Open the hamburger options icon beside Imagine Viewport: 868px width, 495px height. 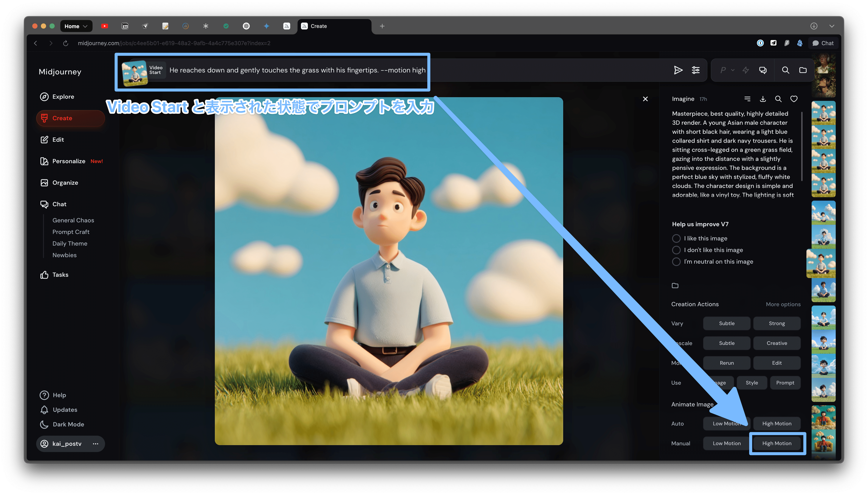pos(747,99)
